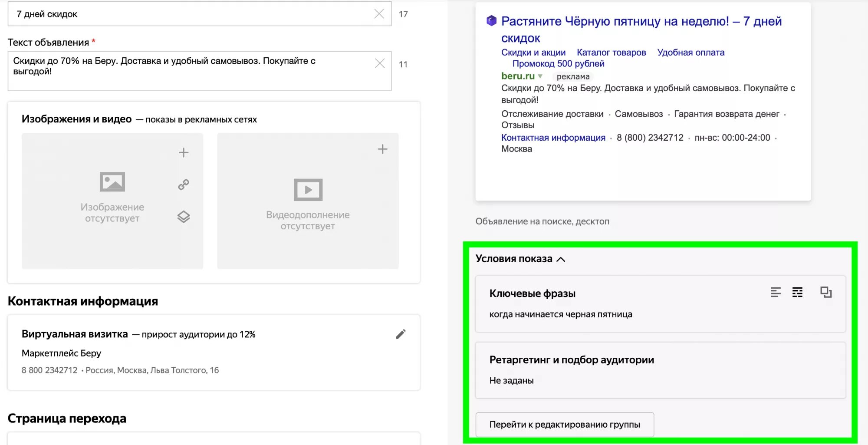Click the table-style list icon in Ключевые фразы
Image resolution: width=868 pixels, height=445 pixels.
[797, 292]
